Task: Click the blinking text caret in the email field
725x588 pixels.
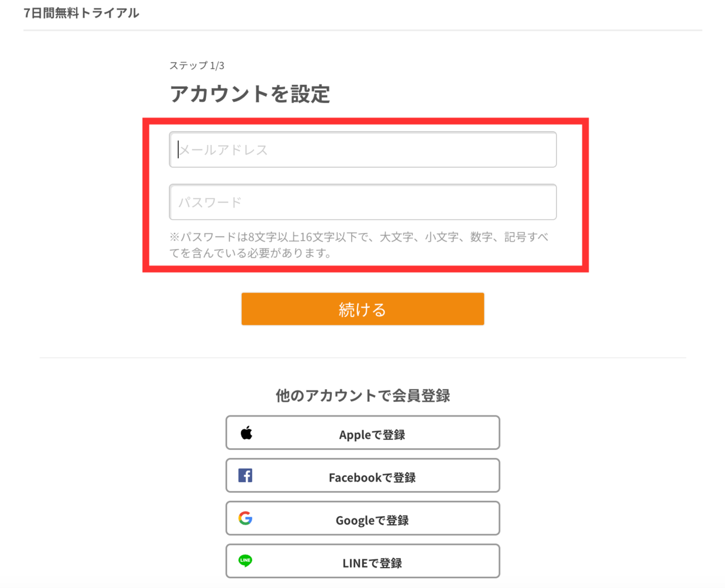Action: pyautogui.click(x=178, y=149)
